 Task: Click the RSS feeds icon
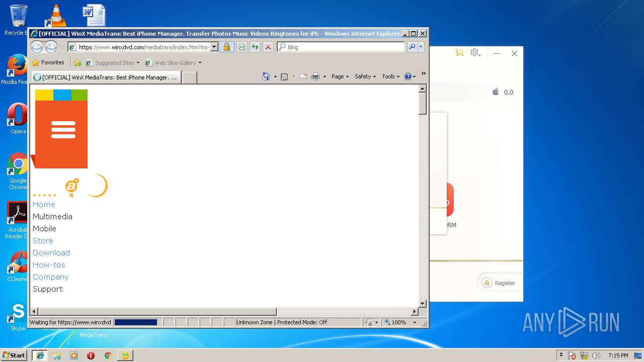pos(284,77)
